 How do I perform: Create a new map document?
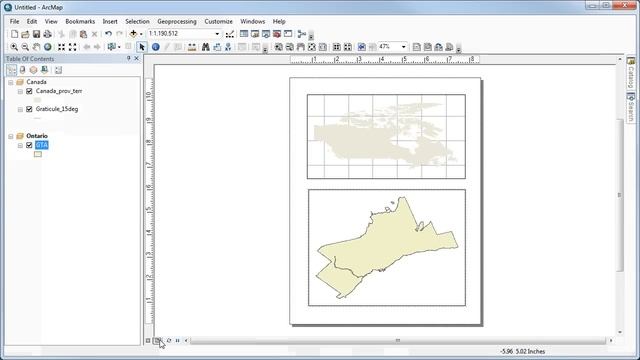point(14,34)
